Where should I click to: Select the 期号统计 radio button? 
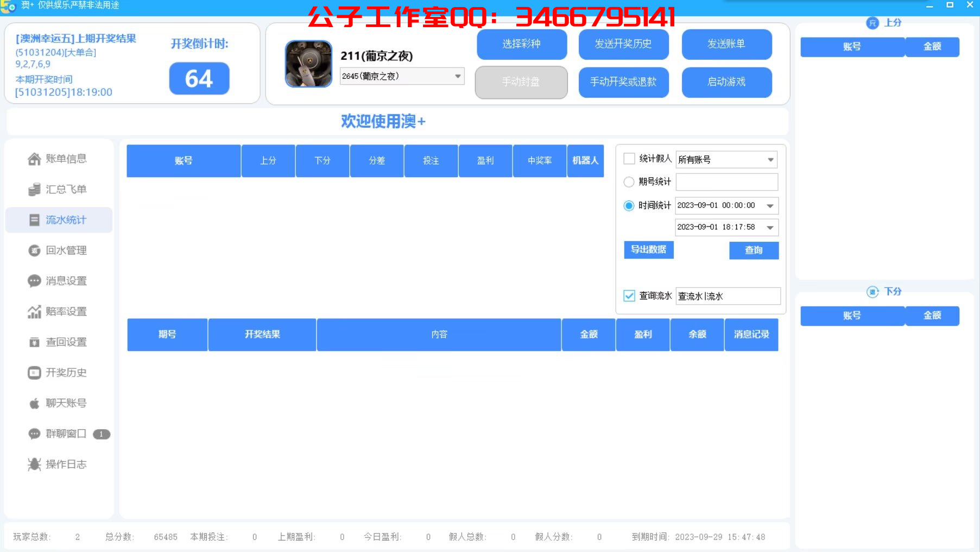click(x=629, y=182)
